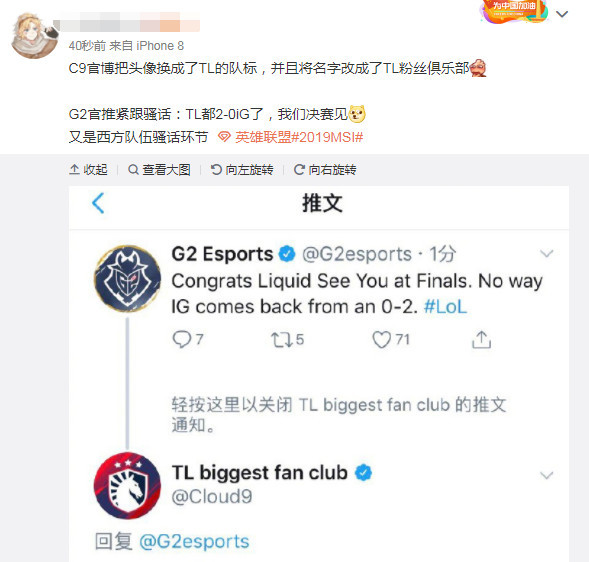Open the #LoL hashtag

[445, 307]
